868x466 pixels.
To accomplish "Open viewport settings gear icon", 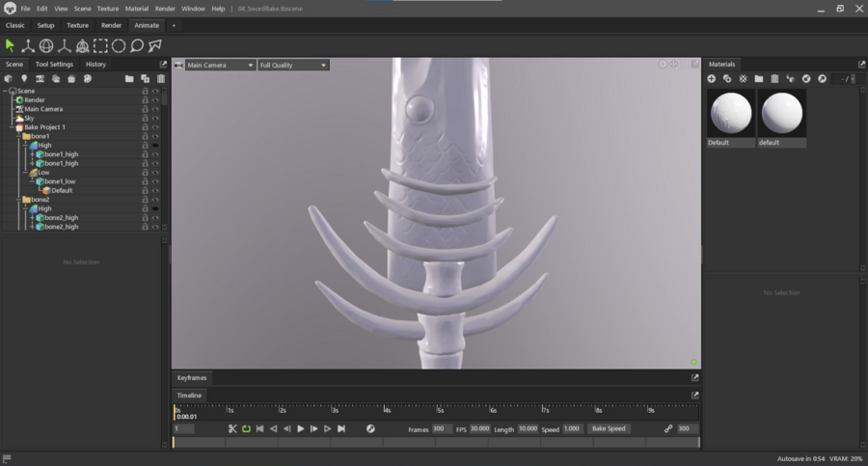I will [x=662, y=65].
